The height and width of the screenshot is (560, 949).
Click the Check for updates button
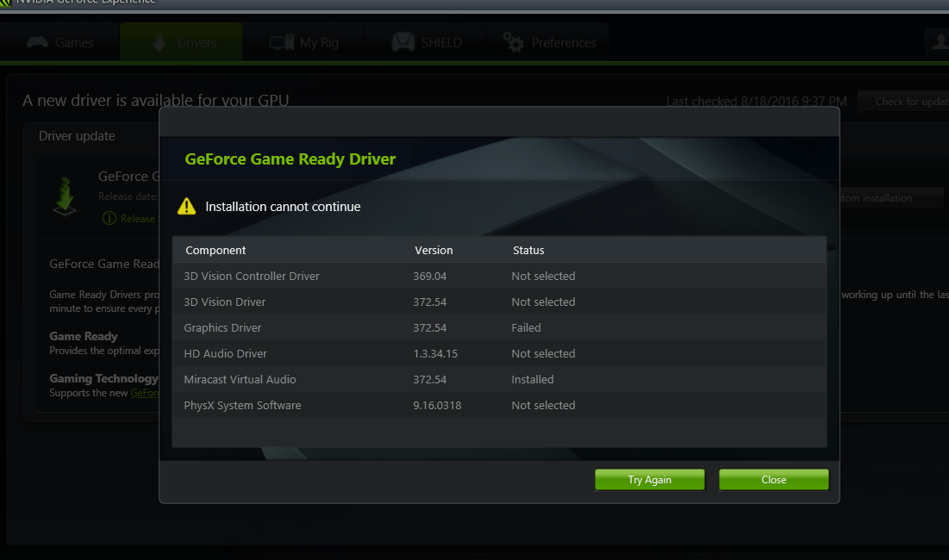point(903,102)
